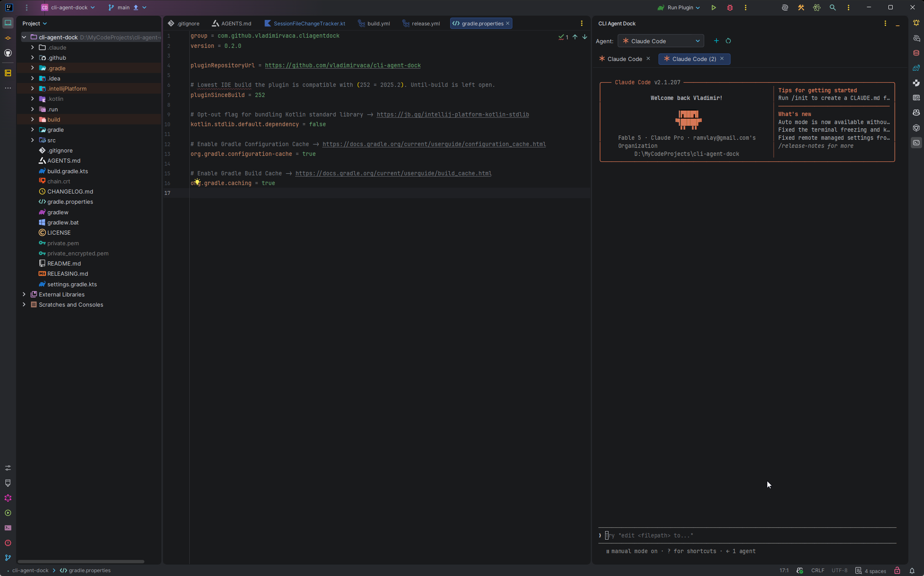
Task: Restart the agent session with refresh icon
Action: tap(728, 41)
